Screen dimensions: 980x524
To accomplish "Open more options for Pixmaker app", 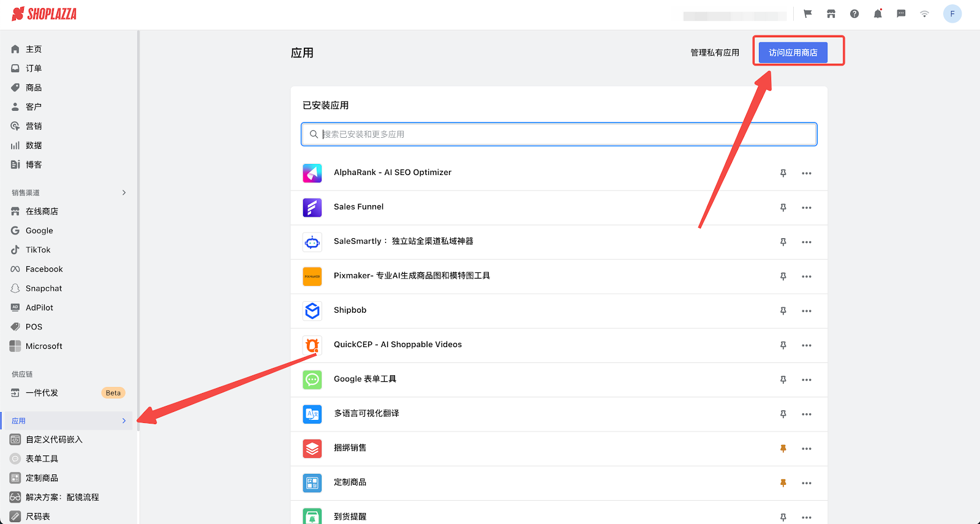I will (807, 277).
